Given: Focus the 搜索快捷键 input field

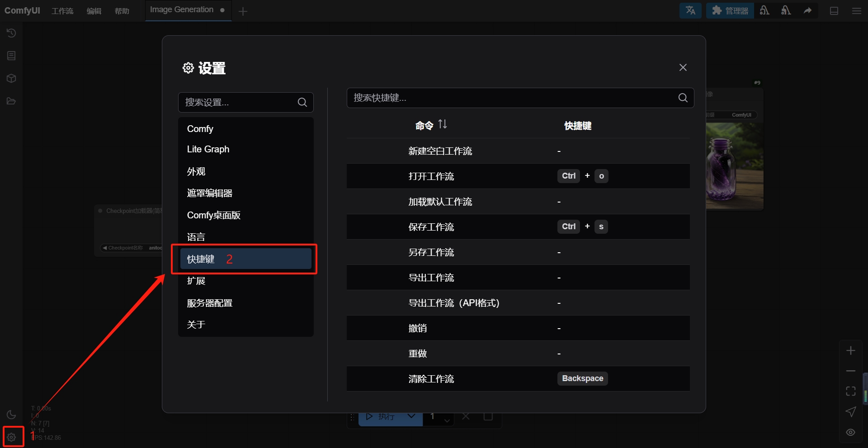Looking at the screenshot, I should coord(520,98).
